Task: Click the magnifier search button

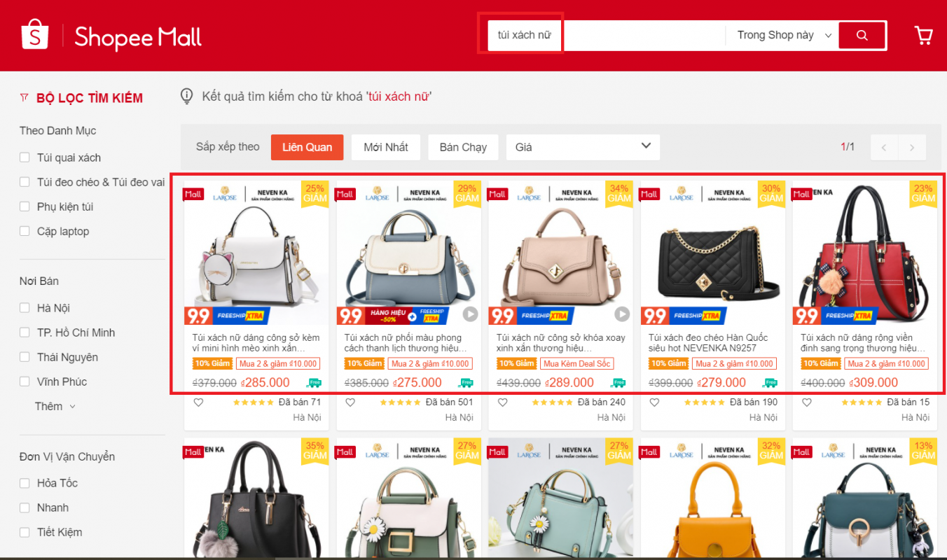Action: click(862, 35)
